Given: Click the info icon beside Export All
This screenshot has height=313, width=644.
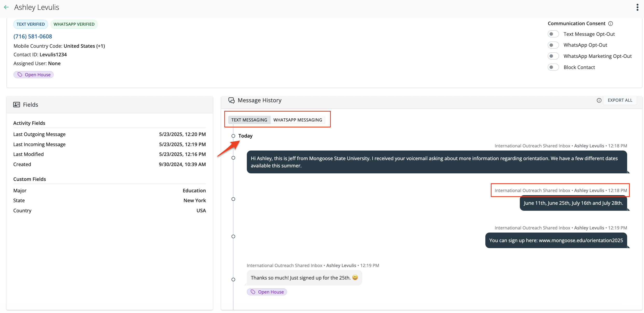Looking at the screenshot, I should pyautogui.click(x=599, y=100).
